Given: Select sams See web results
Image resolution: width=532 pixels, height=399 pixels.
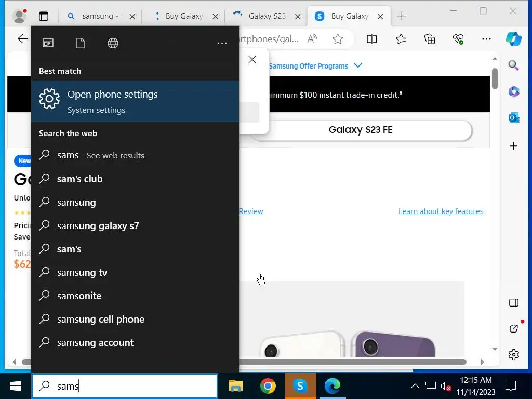Looking at the screenshot, I should coord(135,155).
